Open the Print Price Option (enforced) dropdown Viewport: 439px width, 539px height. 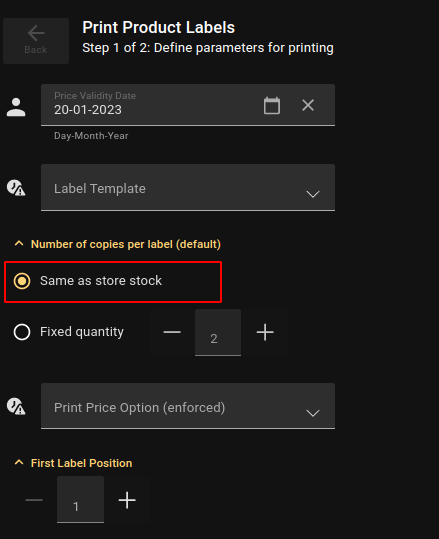pos(188,406)
